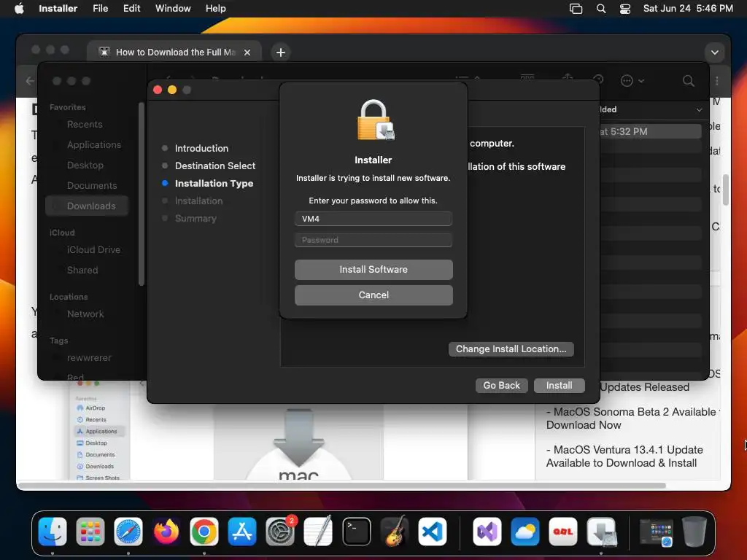Click the Install button in Installer window
The height and width of the screenshot is (560, 747).
point(560,385)
